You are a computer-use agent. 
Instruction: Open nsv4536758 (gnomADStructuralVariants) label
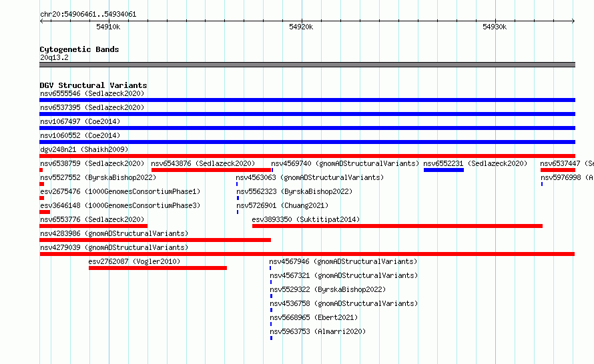(344, 303)
